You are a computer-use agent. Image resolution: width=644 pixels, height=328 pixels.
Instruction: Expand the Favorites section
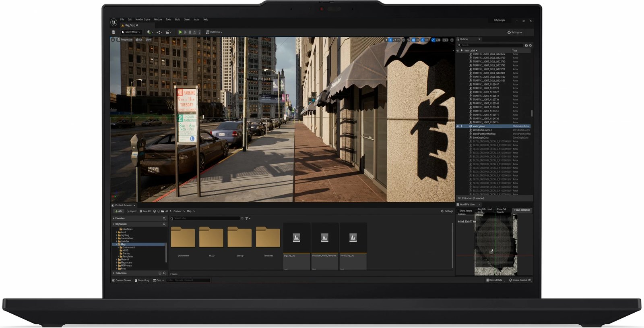coord(114,218)
